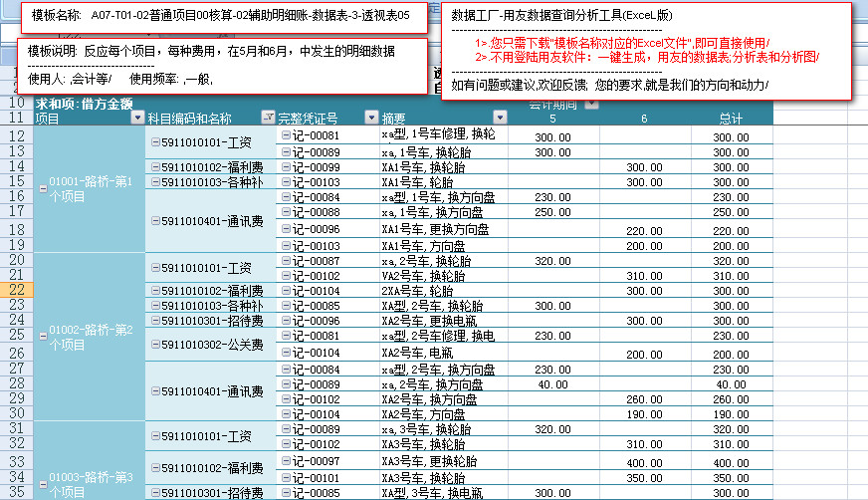
Task: Open the 会计期间 column filter dropdown
Action: [591, 104]
